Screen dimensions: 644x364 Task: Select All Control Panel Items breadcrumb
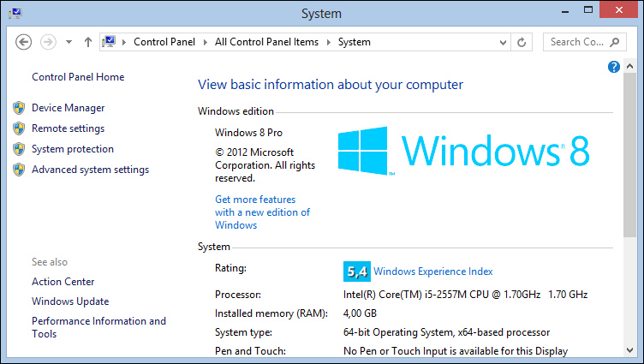[266, 42]
